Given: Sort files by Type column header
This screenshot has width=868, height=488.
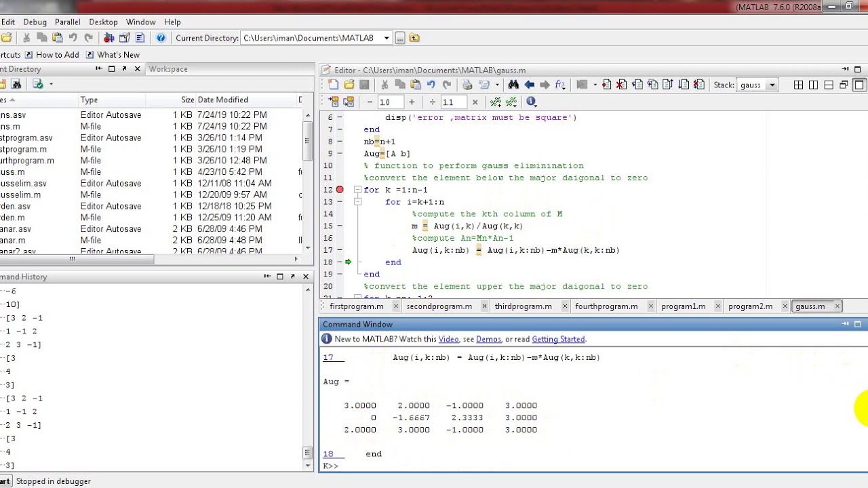Looking at the screenshot, I should 113,100.
